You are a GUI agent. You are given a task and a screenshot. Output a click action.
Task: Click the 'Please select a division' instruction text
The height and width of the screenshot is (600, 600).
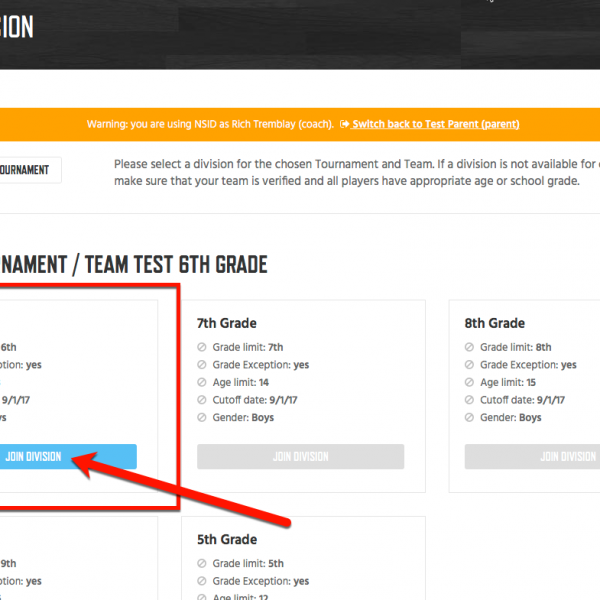[357, 172]
